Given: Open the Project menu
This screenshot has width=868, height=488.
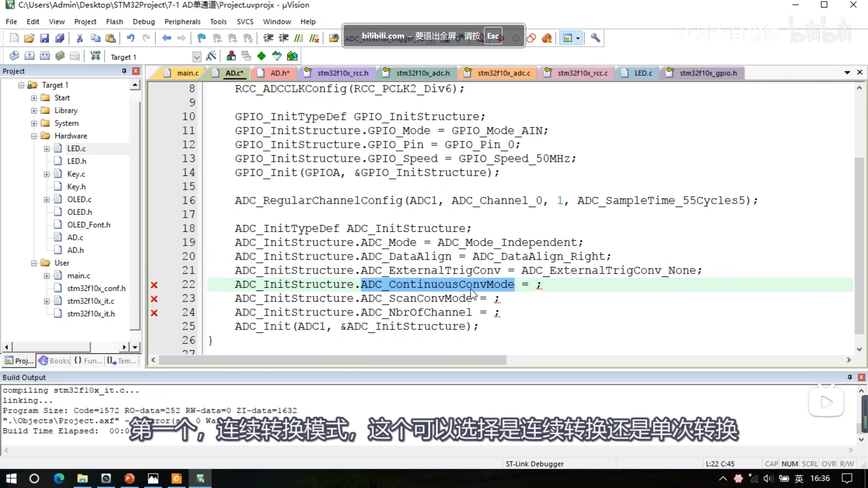Looking at the screenshot, I should click(85, 21).
